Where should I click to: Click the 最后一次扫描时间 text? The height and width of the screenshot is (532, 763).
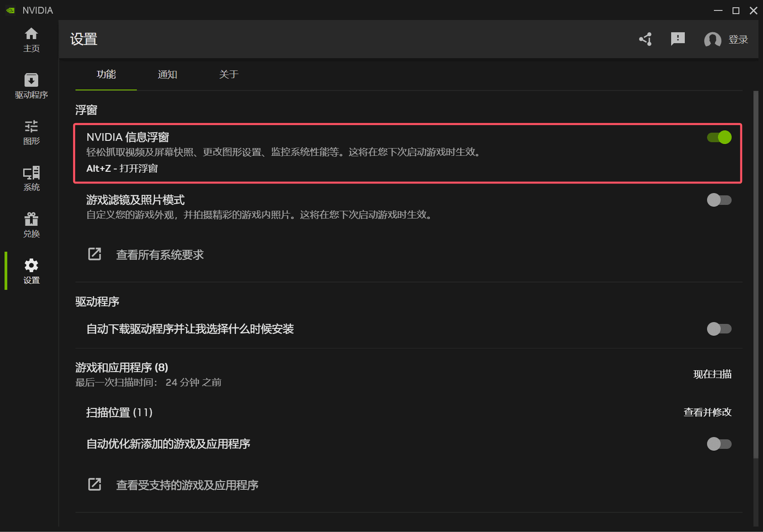(x=148, y=383)
